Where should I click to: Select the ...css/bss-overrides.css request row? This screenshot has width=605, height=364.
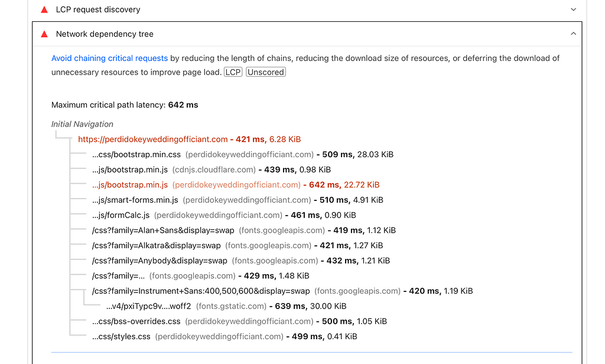[x=240, y=321]
